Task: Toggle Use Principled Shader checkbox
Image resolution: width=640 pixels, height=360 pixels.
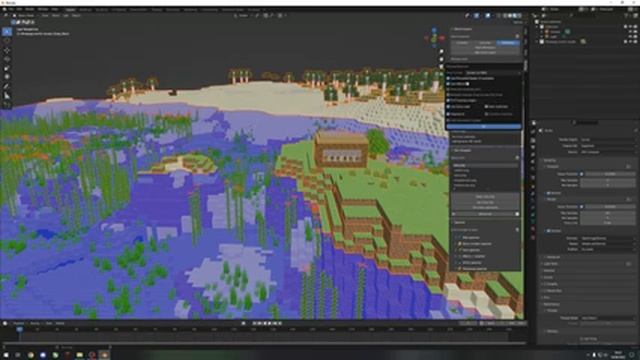Action: pyautogui.click(x=448, y=78)
